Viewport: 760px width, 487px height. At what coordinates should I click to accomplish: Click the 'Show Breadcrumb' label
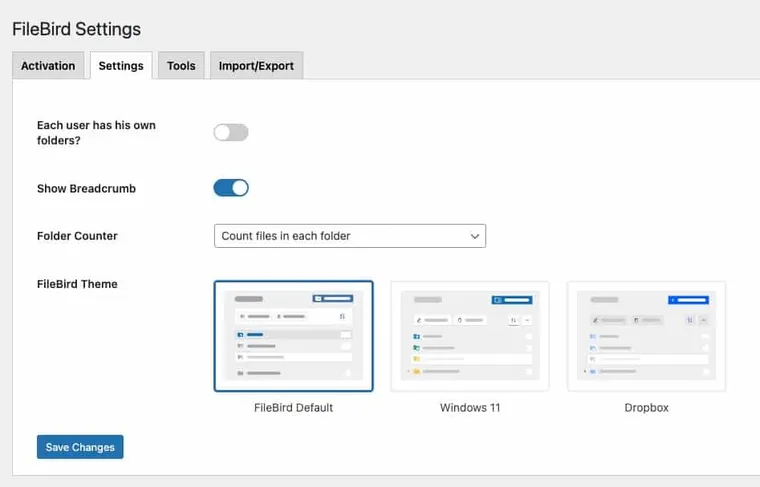[86, 189]
